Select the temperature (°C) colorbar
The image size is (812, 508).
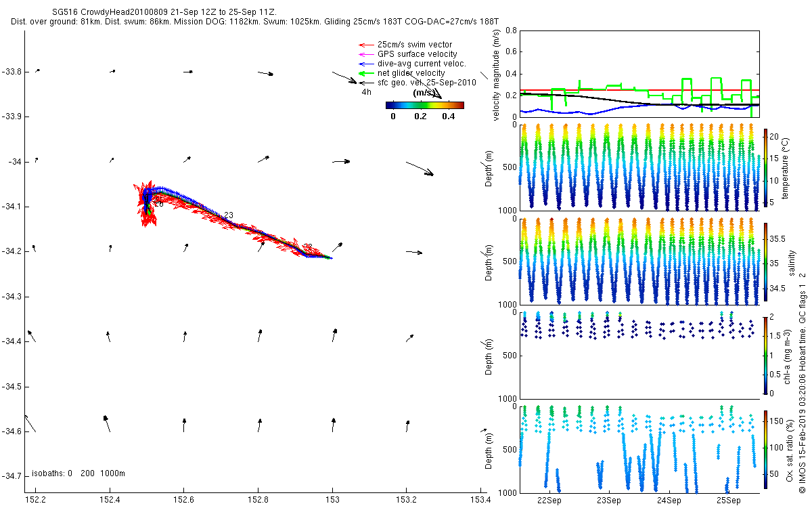pos(767,167)
